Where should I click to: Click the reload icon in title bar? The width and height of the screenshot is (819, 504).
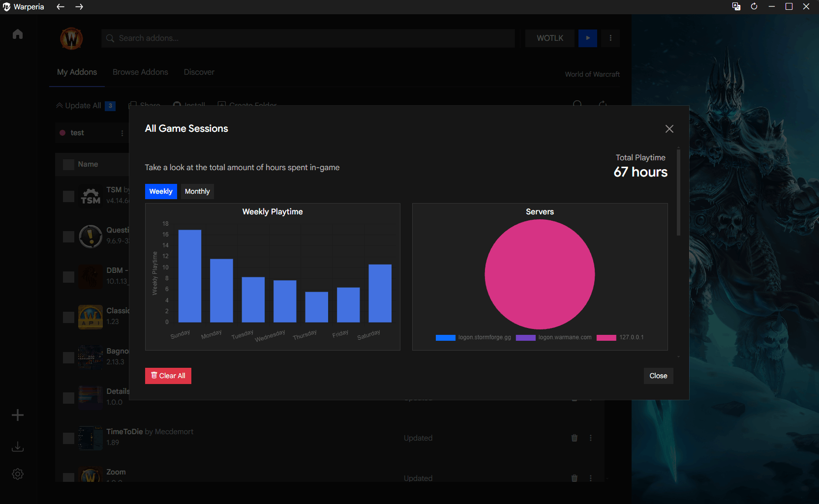click(x=754, y=6)
